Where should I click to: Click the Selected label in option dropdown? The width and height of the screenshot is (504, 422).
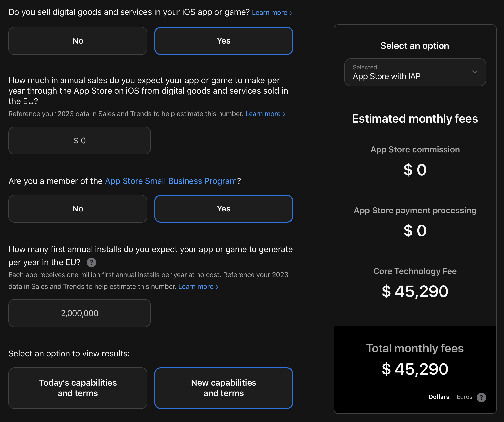365,67
